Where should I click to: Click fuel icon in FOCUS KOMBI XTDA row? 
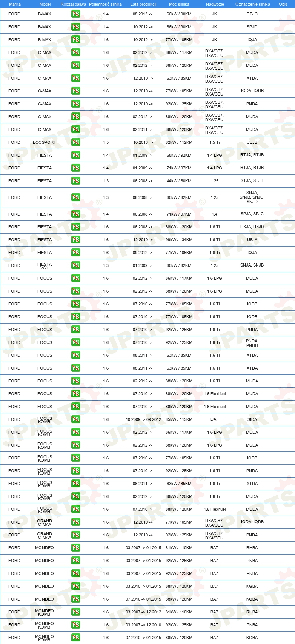[76, 484]
